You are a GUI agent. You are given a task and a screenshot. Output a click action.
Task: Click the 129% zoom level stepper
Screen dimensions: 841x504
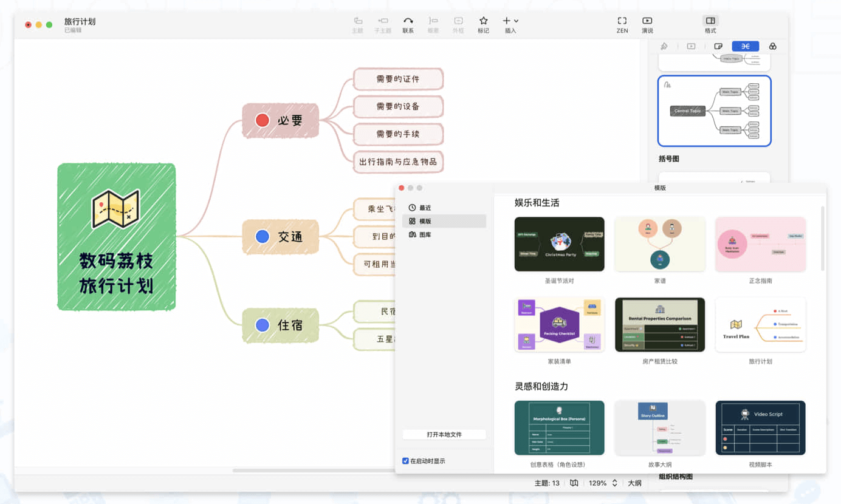click(x=614, y=483)
